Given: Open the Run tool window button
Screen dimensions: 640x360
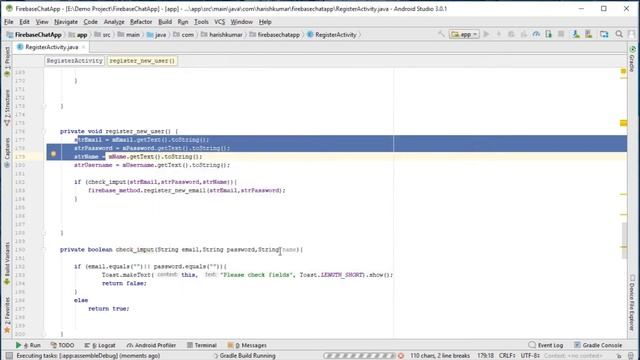Looking at the screenshot, I should point(28,345).
